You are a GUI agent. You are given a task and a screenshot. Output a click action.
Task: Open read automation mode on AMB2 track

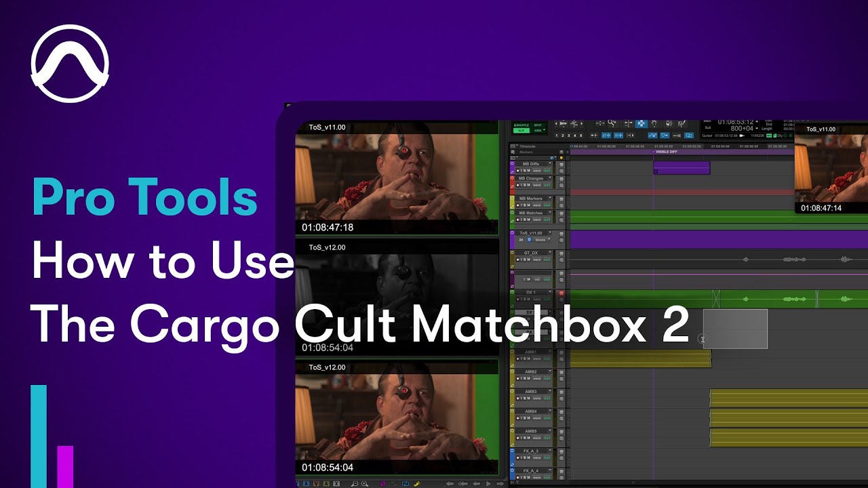click(547, 378)
